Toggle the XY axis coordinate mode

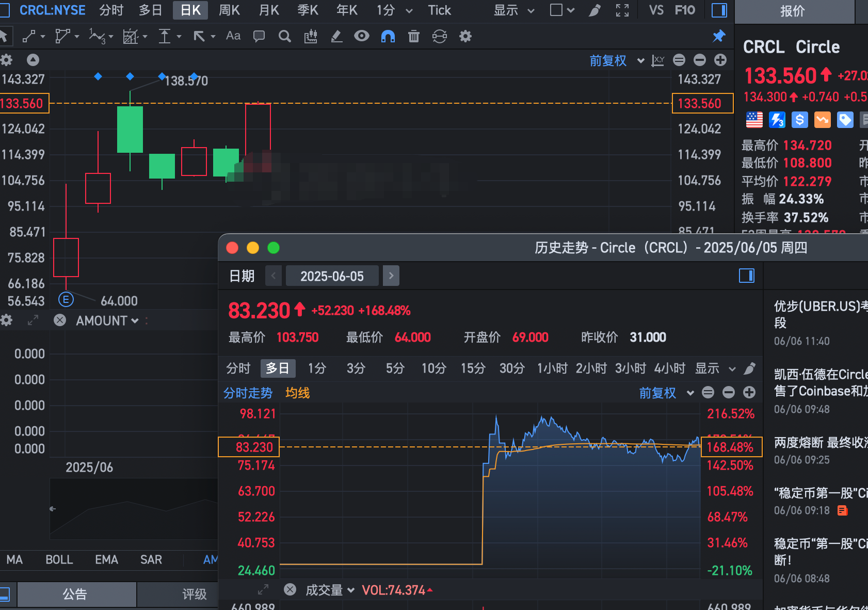click(x=658, y=60)
